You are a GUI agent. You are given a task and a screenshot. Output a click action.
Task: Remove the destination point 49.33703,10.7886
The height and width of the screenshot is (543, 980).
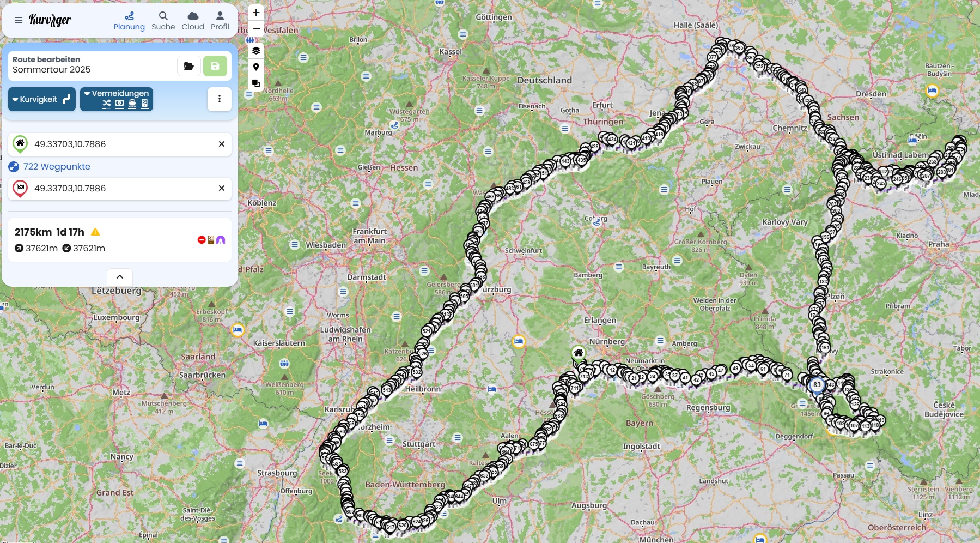[222, 188]
